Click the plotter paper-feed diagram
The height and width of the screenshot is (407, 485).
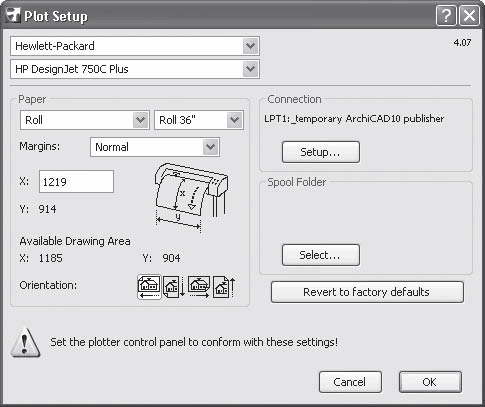[191, 197]
